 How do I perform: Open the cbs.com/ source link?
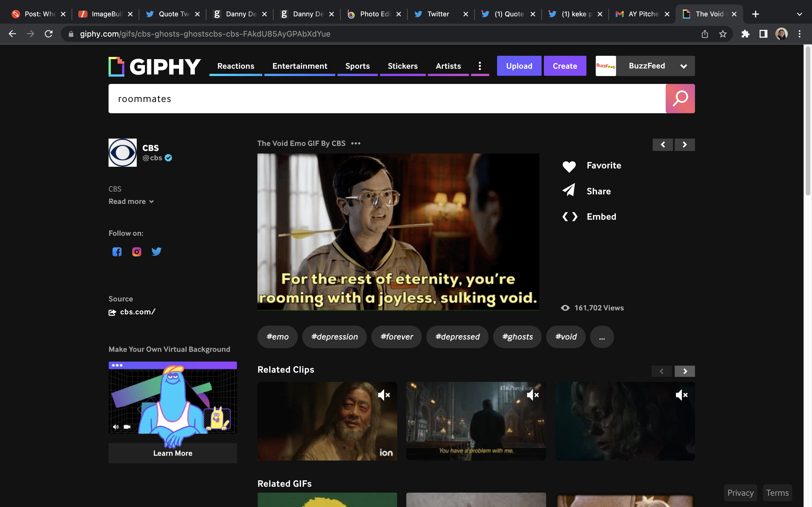coord(137,312)
